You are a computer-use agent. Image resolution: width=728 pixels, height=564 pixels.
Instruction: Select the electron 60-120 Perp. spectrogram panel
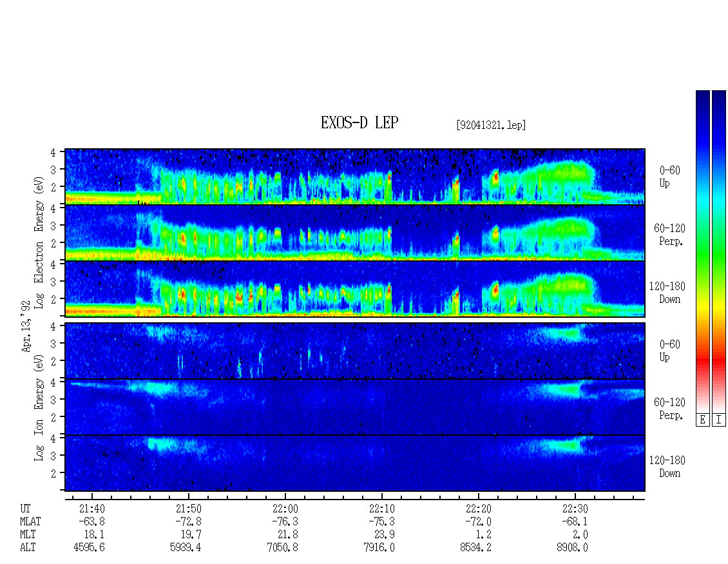[355, 233]
